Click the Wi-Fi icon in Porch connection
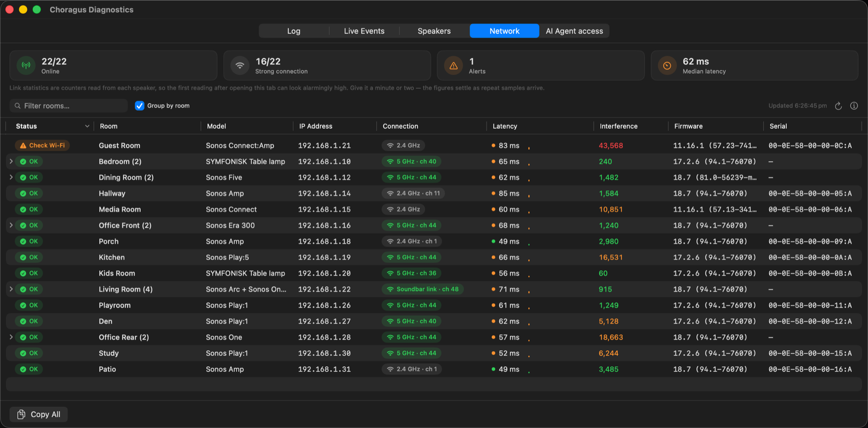Screen dimensions: 868x428 pos(390,241)
